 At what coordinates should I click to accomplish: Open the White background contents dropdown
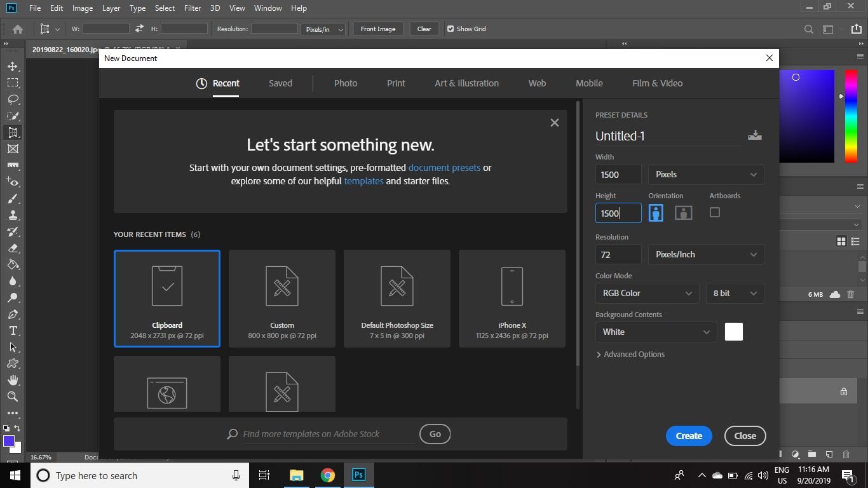[656, 332]
